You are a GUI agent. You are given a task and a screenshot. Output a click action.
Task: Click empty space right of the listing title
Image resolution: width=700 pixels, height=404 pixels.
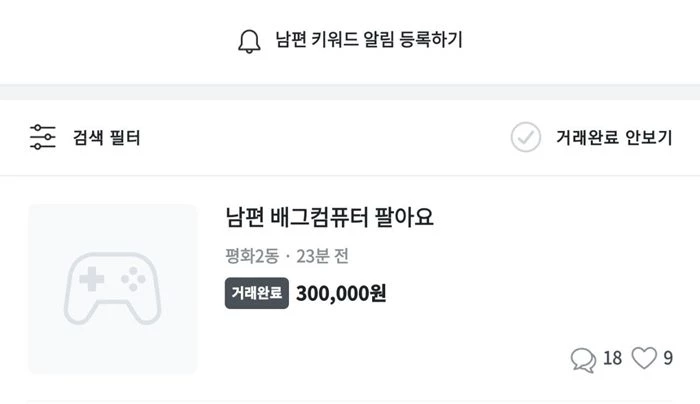pyautogui.click(x=560, y=217)
